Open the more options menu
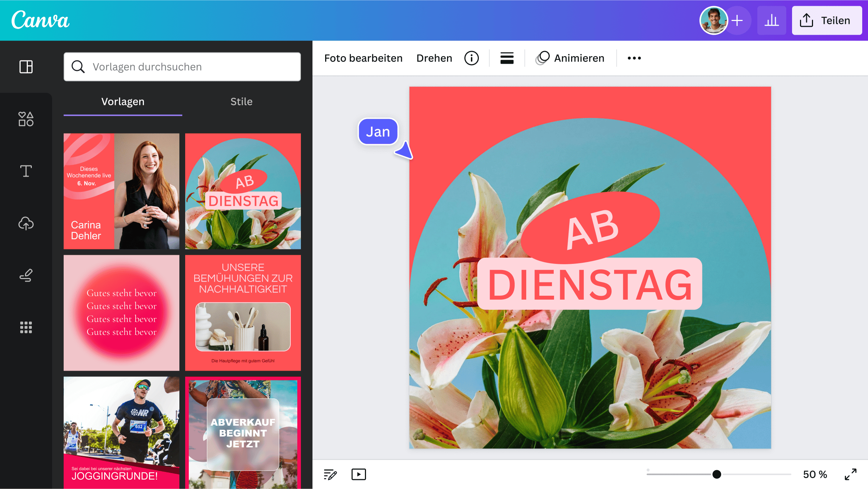 [x=634, y=58]
